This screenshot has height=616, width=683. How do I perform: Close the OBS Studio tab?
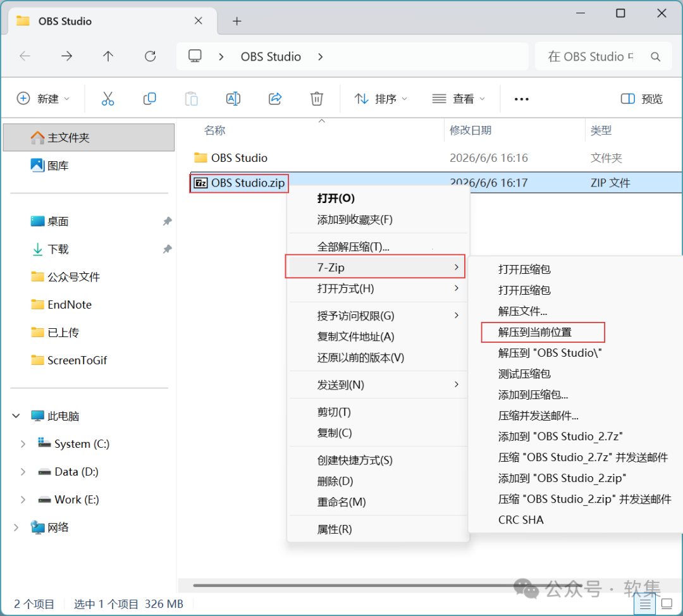(x=198, y=20)
